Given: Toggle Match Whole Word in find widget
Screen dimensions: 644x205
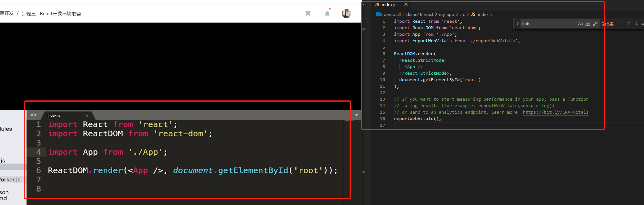Looking at the screenshot, I should [x=588, y=23].
